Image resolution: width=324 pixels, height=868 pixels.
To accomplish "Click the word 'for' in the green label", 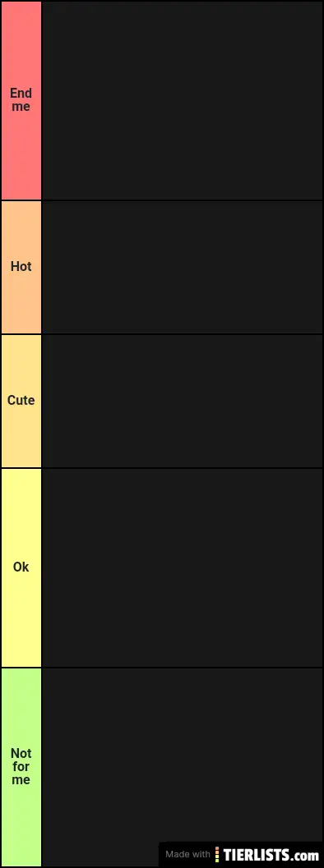I will 21,767.
